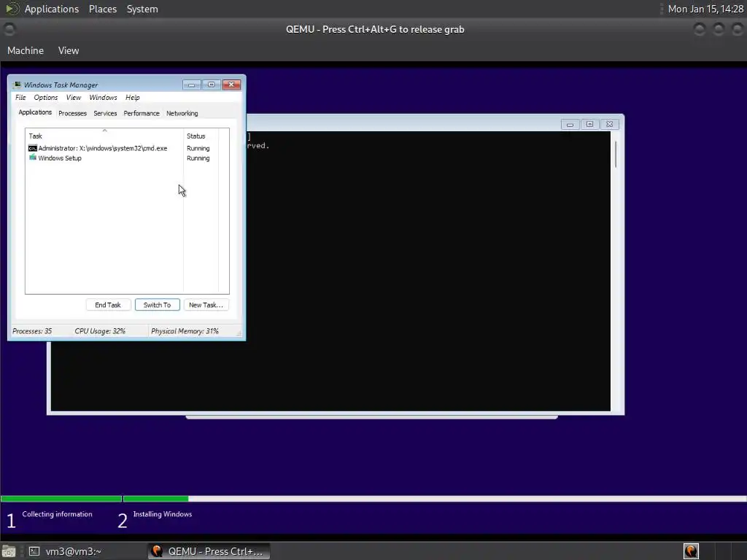The width and height of the screenshot is (747, 560).
Task: Click the Switch To button
Action: 158,305
